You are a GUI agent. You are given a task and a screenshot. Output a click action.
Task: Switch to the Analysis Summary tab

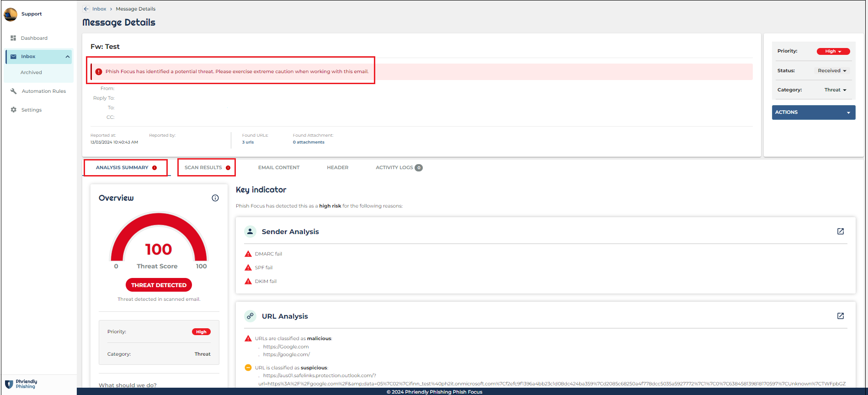(x=126, y=167)
